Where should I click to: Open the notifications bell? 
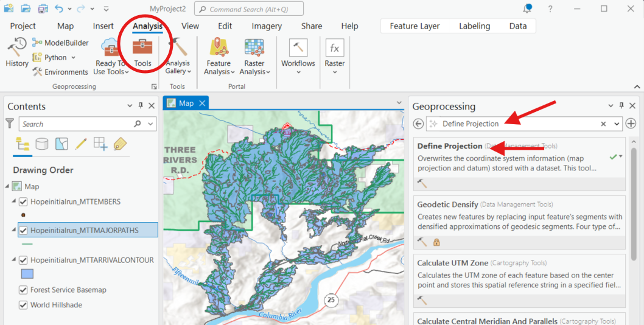(x=527, y=9)
